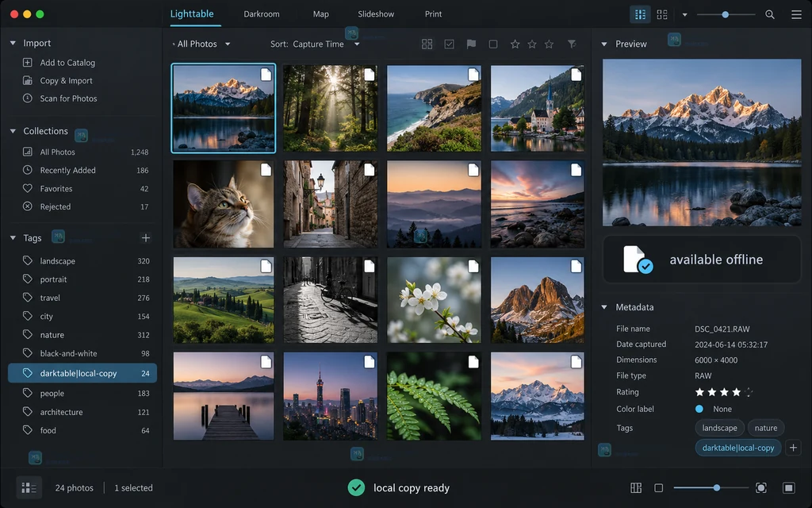Click the local copy icon on cat photo
The width and height of the screenshot is (812, 508).
(266, 170)
